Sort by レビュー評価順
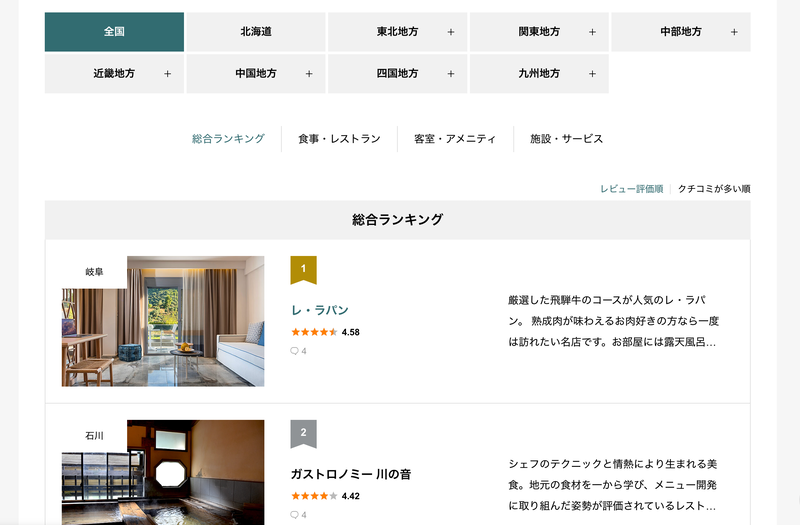This screenshot has height=525, width=800. [x=632, y=189]
